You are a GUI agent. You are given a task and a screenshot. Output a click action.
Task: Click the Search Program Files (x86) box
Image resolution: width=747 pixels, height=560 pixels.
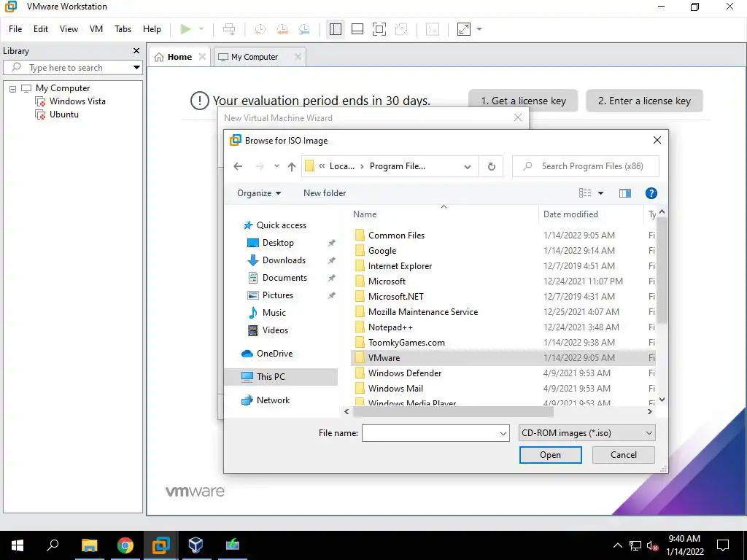coord(586,166)
